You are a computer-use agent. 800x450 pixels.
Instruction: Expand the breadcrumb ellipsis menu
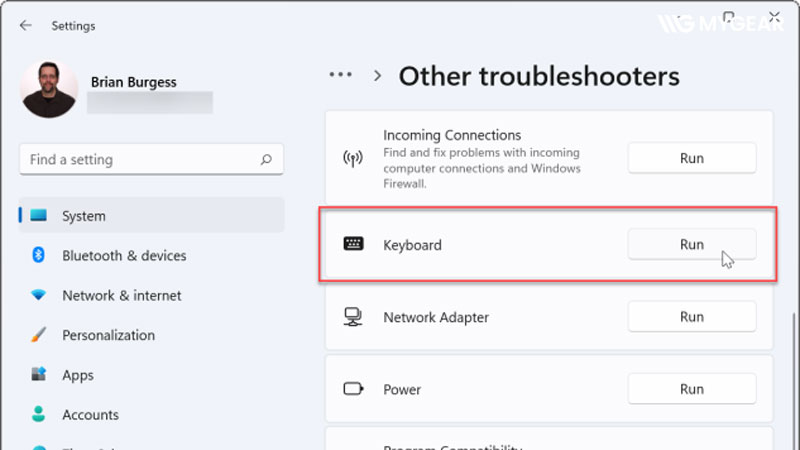pyautogui.click(x=341, y=75)
